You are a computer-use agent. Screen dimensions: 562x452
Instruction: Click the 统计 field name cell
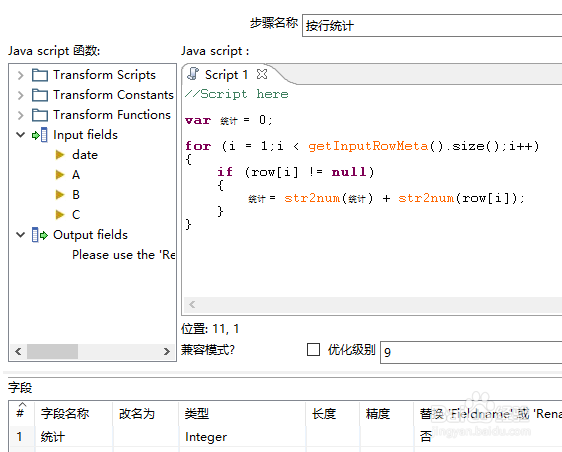(53, 437)
